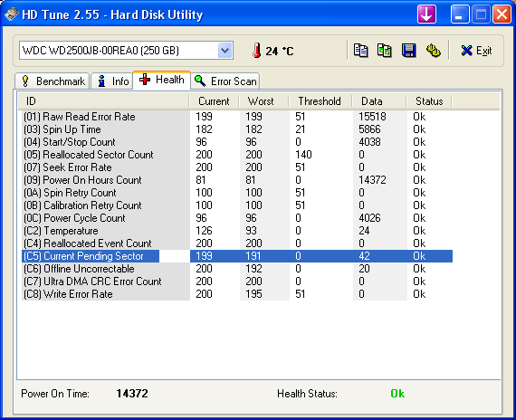Select the (09) Power On Hours Count row
Screen dimensions: 516x420
pos(237,180)
